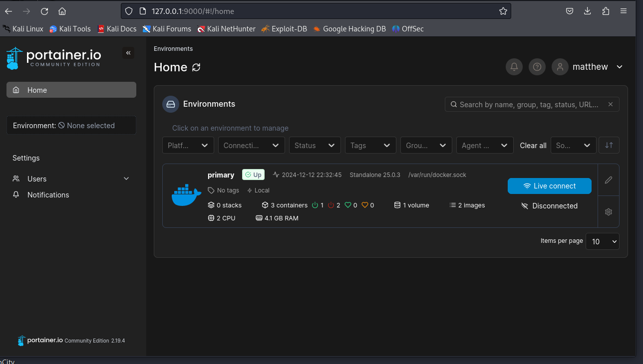Go to browser home page icon

click(62, 11)
